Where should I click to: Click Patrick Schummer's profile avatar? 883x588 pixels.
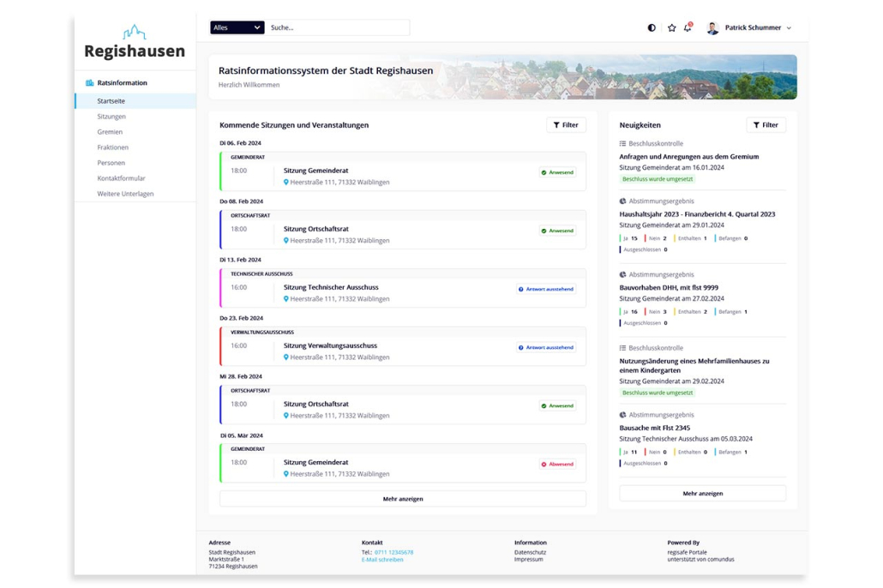pyautogui.click(x=712, y=27)
